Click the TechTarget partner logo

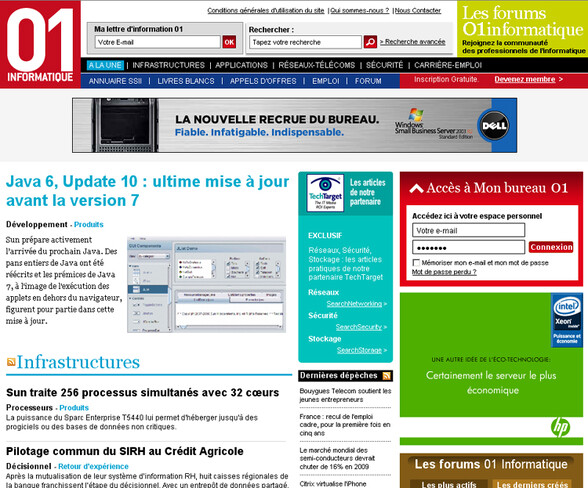[325, 193]
